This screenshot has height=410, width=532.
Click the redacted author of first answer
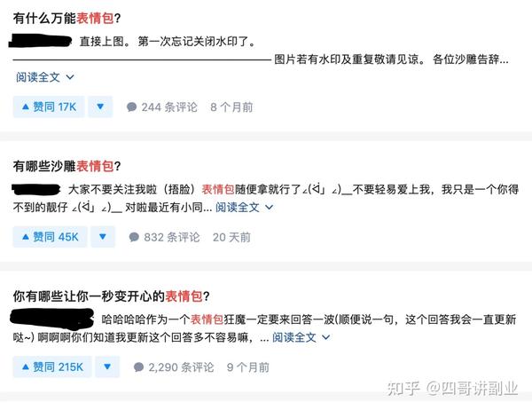[41, 41]
